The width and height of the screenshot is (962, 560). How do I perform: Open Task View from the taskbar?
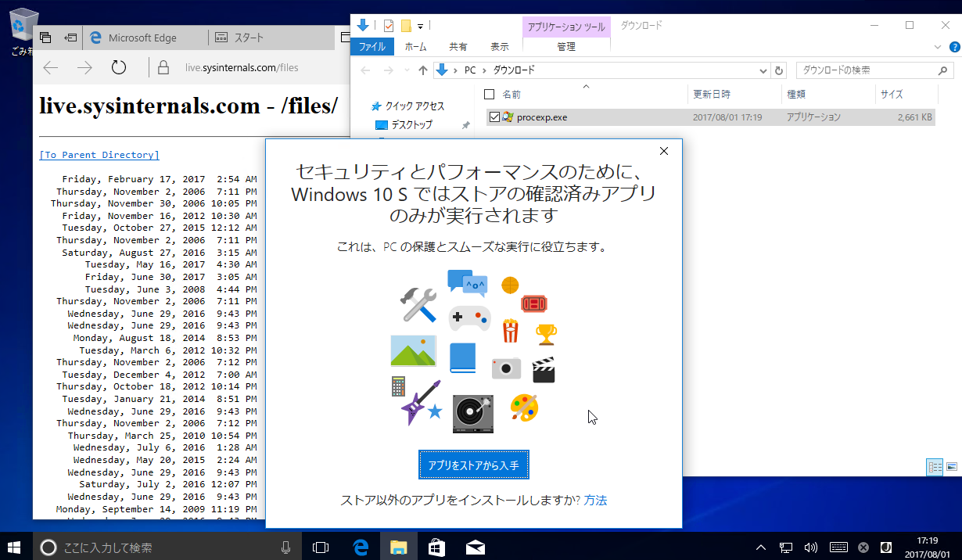coord(321,546)
